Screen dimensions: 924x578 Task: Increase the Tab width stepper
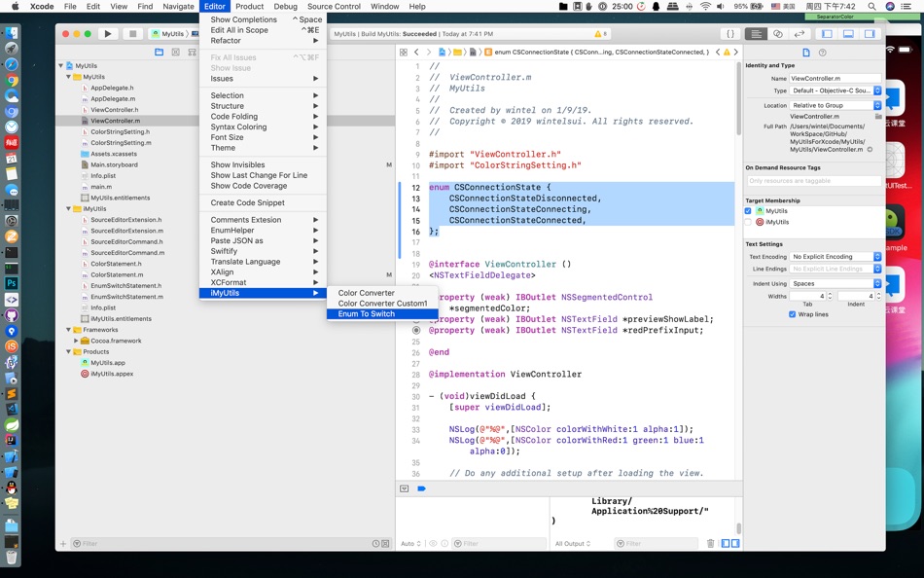[831, 294]
